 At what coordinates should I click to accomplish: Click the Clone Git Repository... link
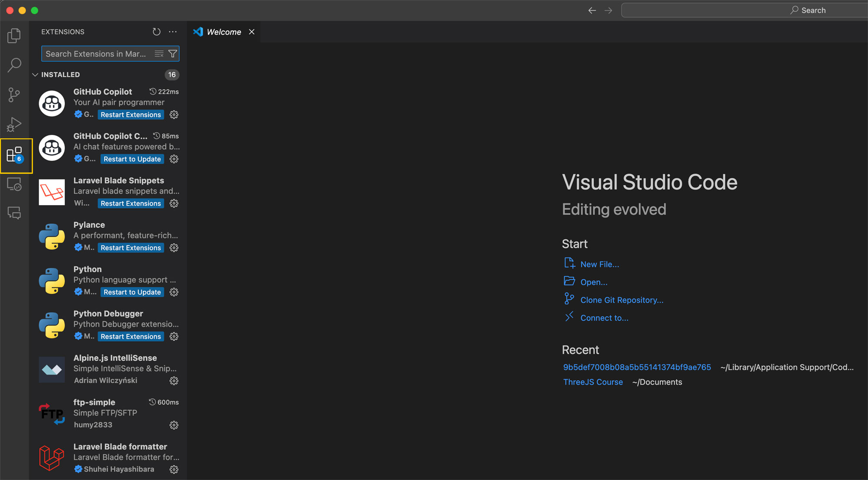622,300
